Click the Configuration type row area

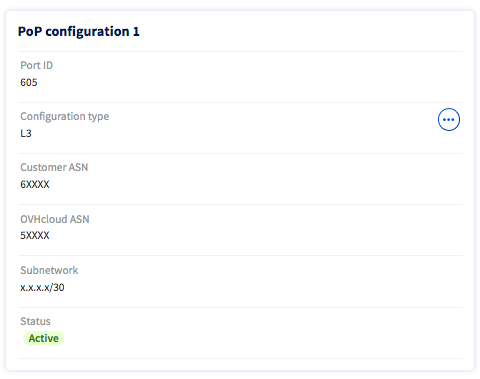(x=240, y=128)
